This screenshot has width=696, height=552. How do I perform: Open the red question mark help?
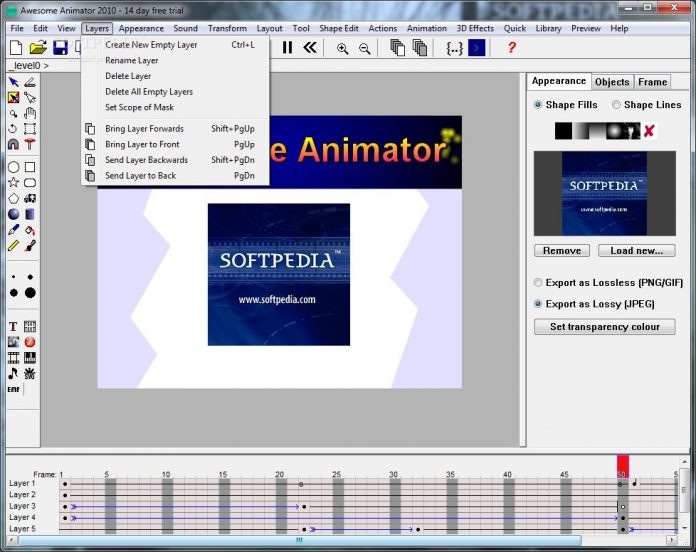511,47
